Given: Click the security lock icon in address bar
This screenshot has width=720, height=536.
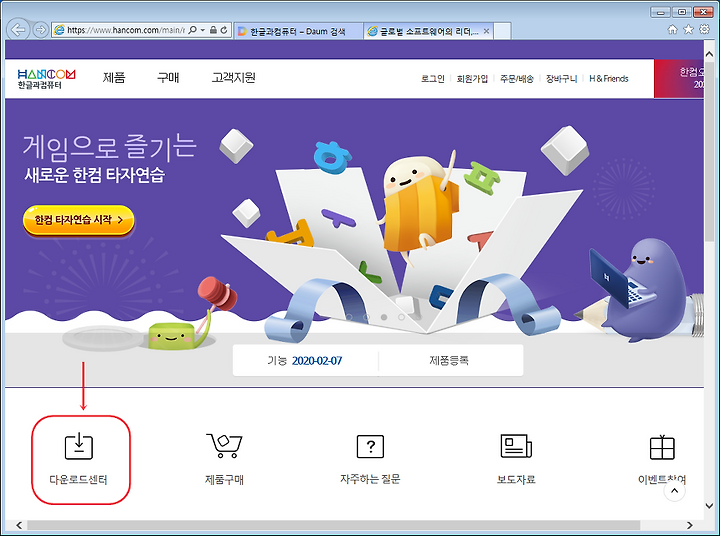Looking at the screenshot, I should [x=213, y=30].
